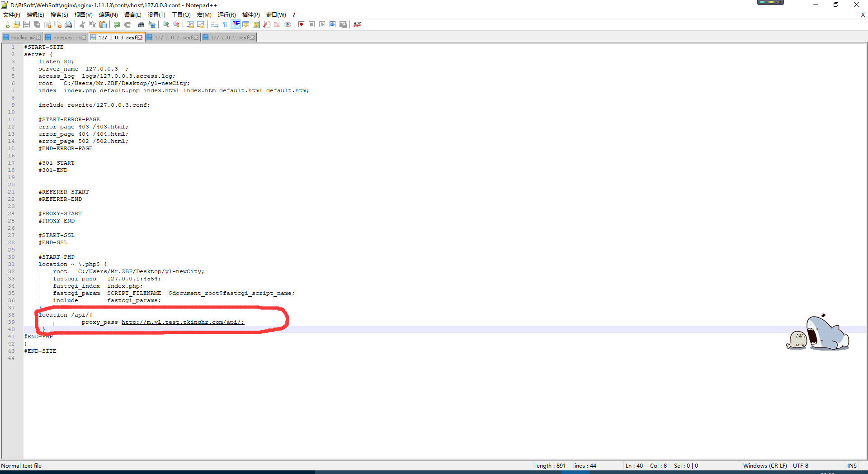Click the Print icon in the toolbar

[x=68, y=24]
